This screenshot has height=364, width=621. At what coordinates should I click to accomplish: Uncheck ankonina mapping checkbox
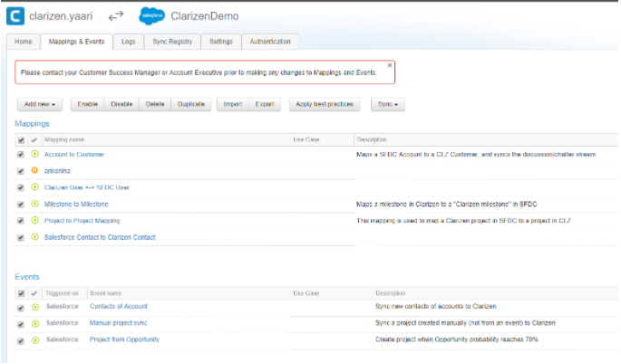click(x=21, y=171)
